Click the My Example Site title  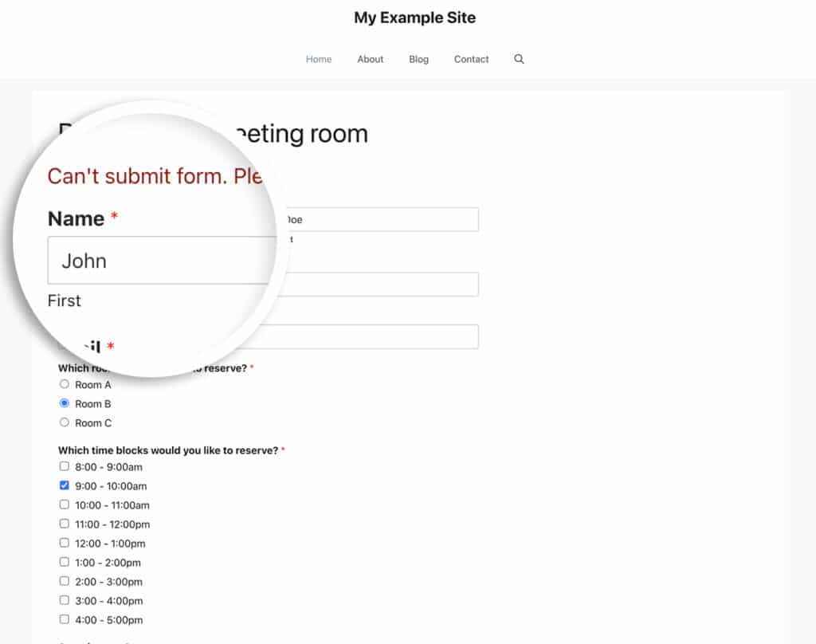point(415,17)
